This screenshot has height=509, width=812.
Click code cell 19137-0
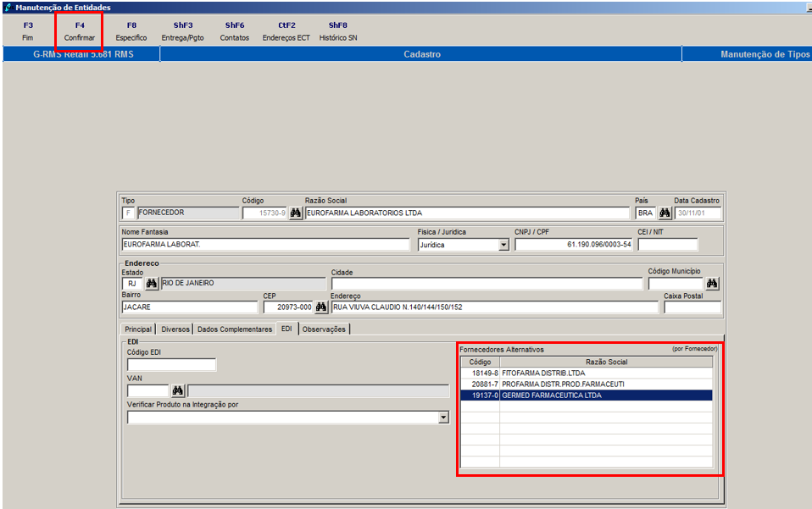[480, 396]
